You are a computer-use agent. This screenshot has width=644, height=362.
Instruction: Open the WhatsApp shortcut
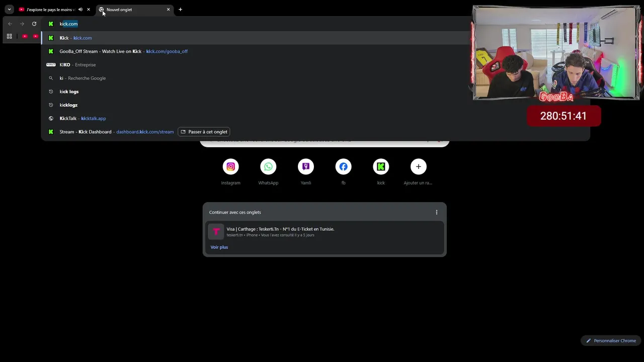268,171
